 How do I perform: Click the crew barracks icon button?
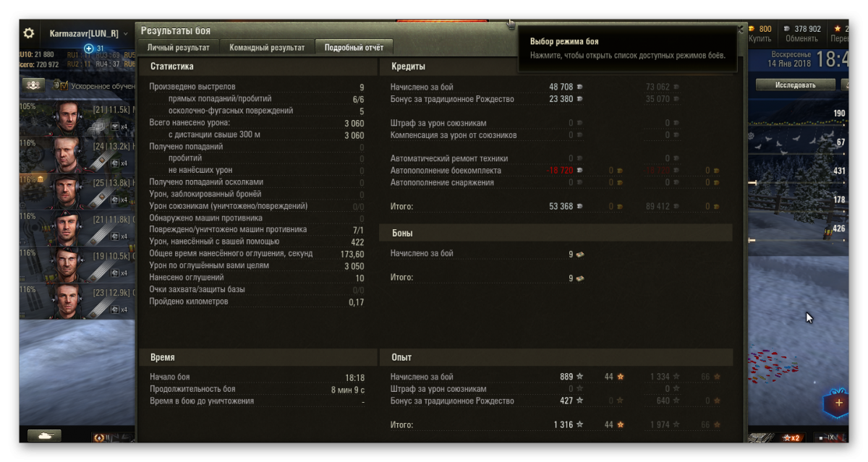coord(31,85)
